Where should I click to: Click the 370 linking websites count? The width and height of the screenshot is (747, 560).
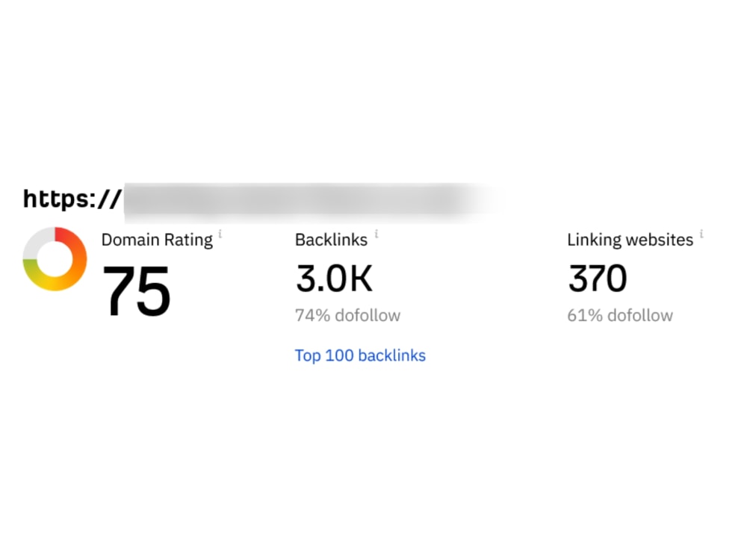pyautogui.click(x=597, y=279)
